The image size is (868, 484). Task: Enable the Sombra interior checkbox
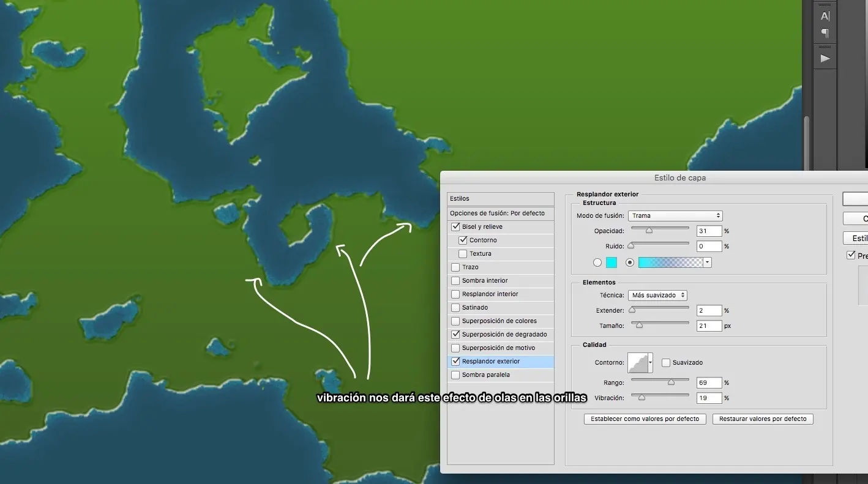point(455,280)
